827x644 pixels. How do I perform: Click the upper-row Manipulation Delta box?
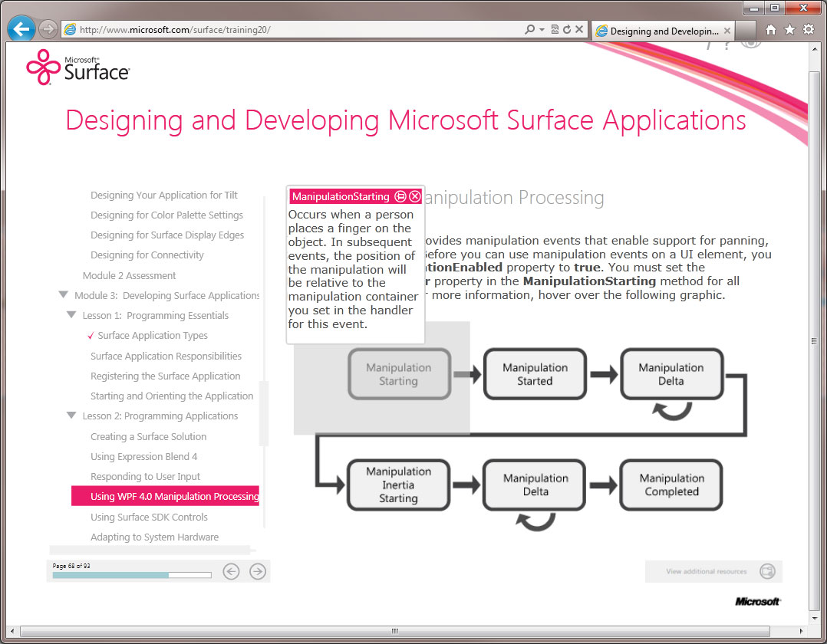coord(671,374)
